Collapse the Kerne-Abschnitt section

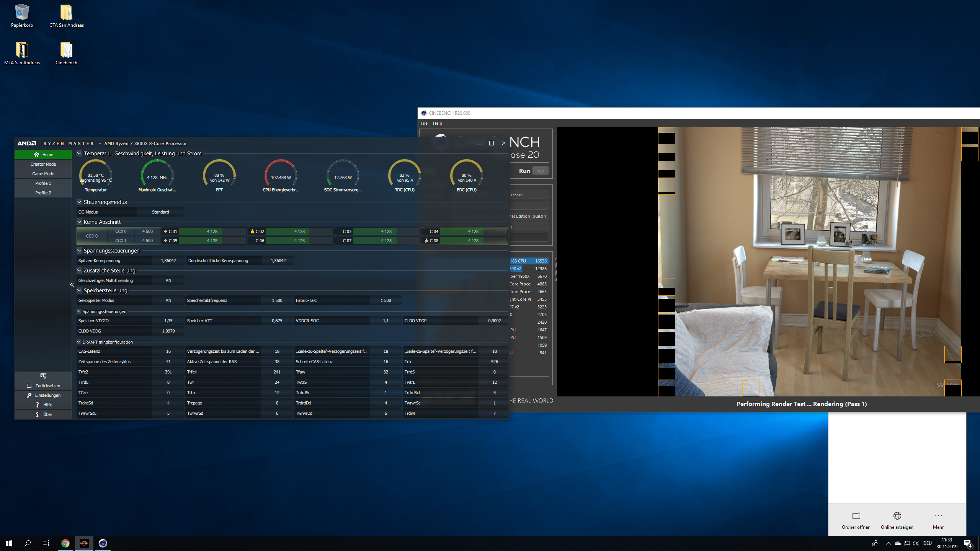pyautogui.click(x=79, y=222)
